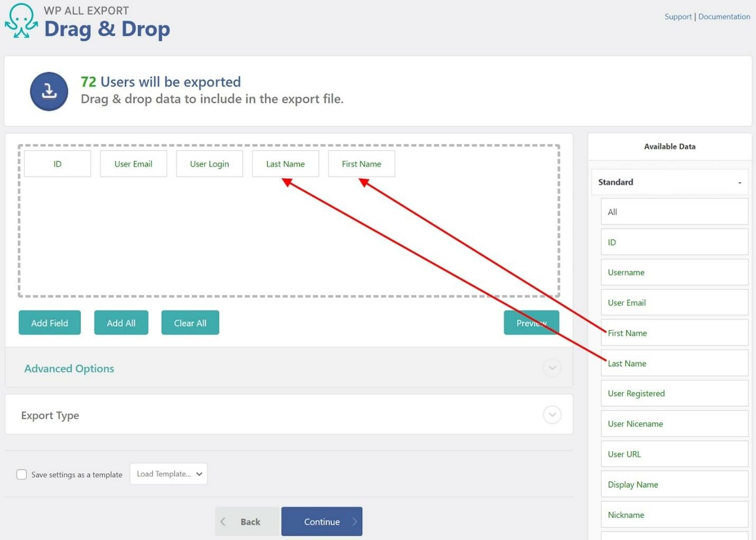Select the ID field in export area
Viewport: 756px width, 540px height.
click(58, 164)
